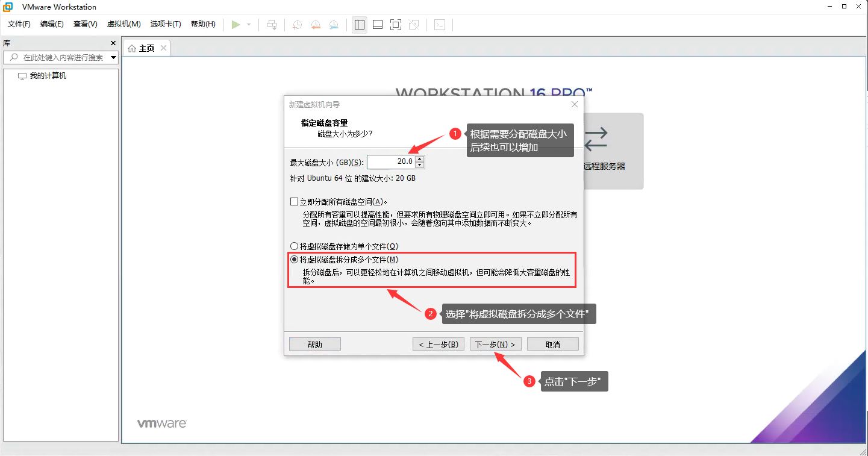
Task: Select 我的计算机 in the library tree
Action: point(48,76)
